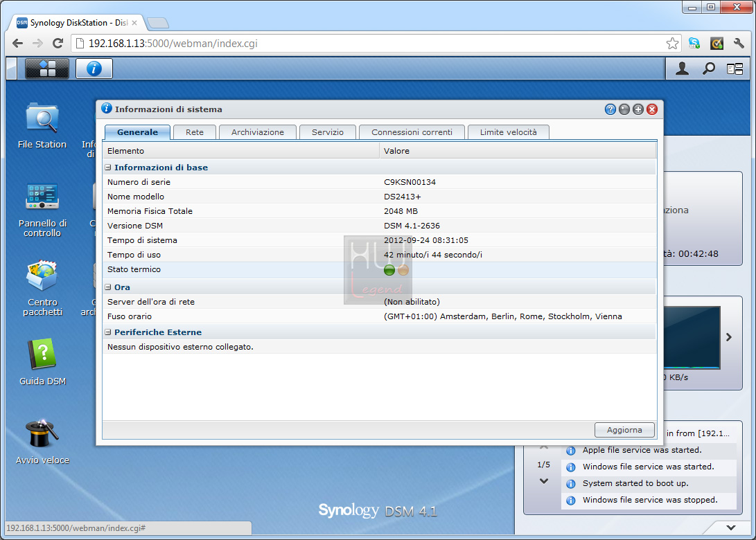This screenshot has height=540, width=756.
Task: Collapse the Ora section
Action: (x=108, y=287)
